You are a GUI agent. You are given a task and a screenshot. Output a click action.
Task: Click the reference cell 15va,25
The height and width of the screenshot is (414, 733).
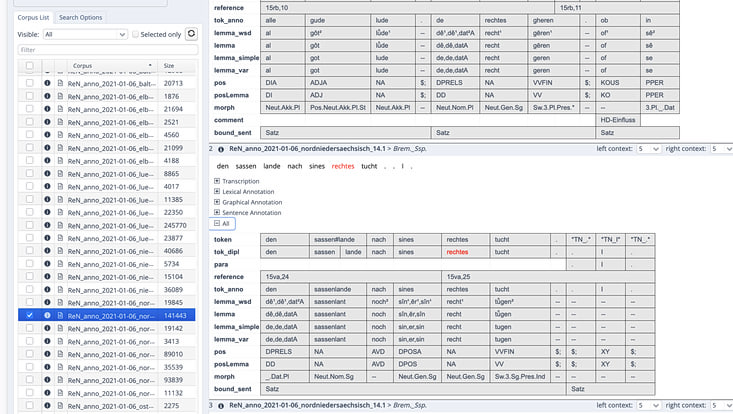pyautogui.click(x=548, y=277)
